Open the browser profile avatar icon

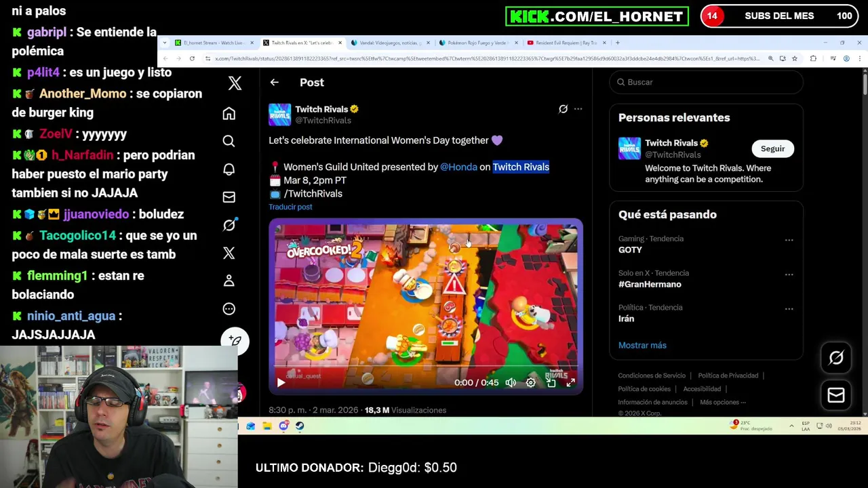846,59
